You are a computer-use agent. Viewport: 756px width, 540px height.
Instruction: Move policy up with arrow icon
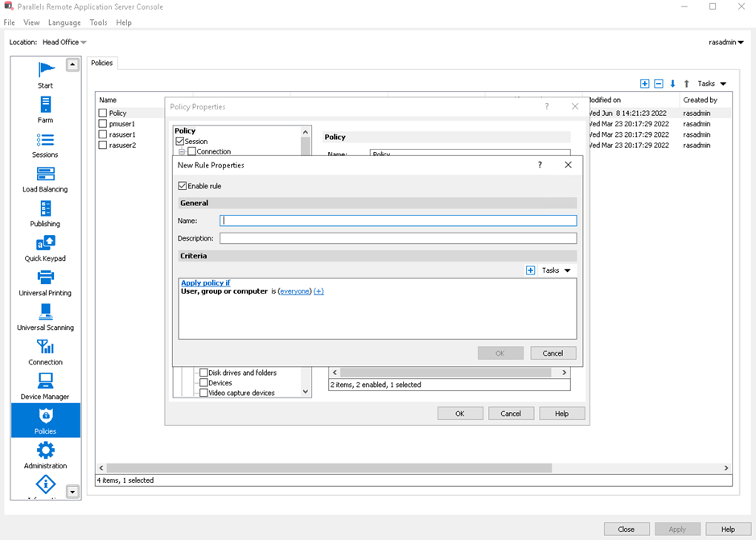687,84
